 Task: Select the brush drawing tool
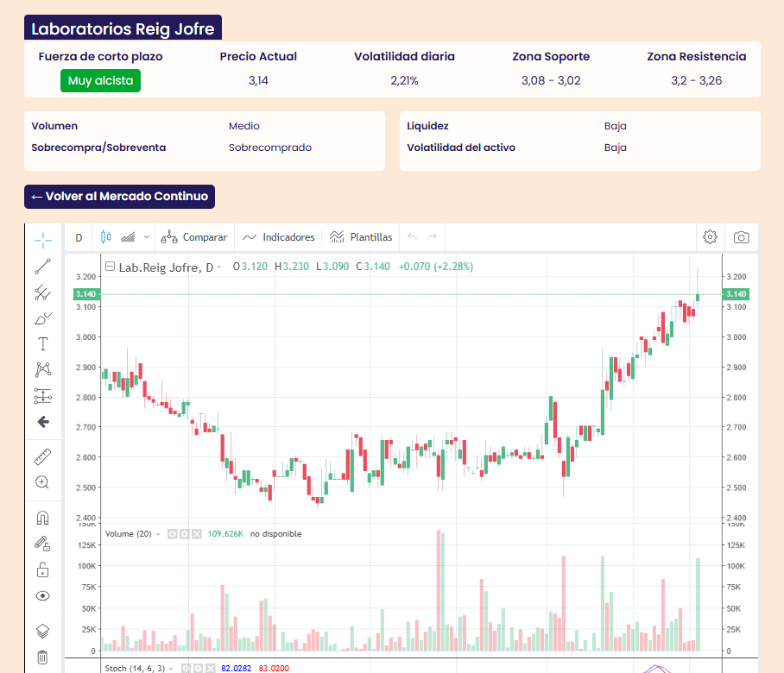point(43,318)
